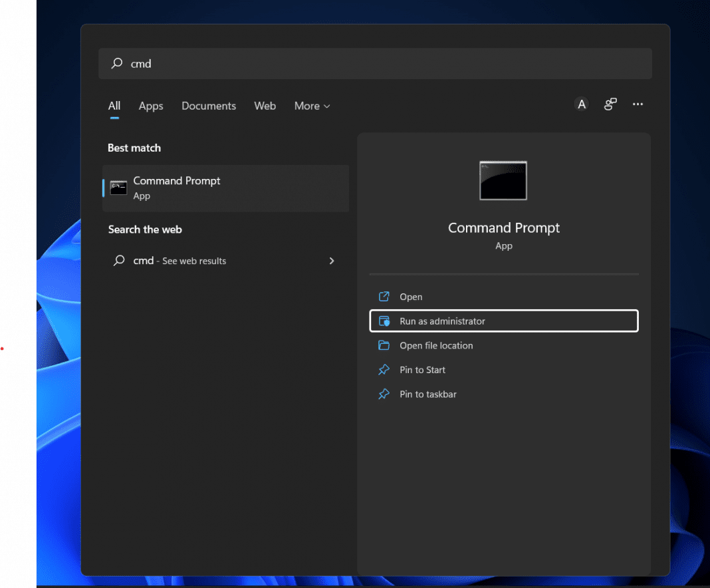Viewport: 710px width, 588px height.
Task: Click the large Command Prompt preview icon
Action: tap(503, 180)
